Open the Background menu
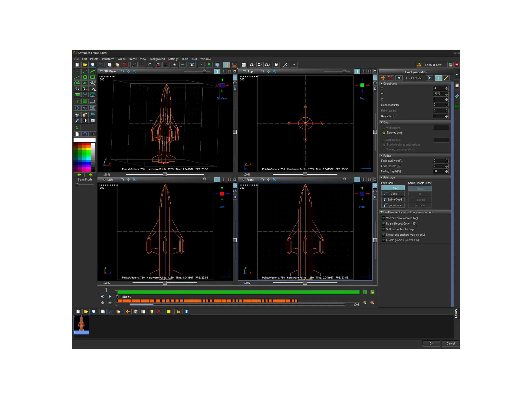 point(157,59)
